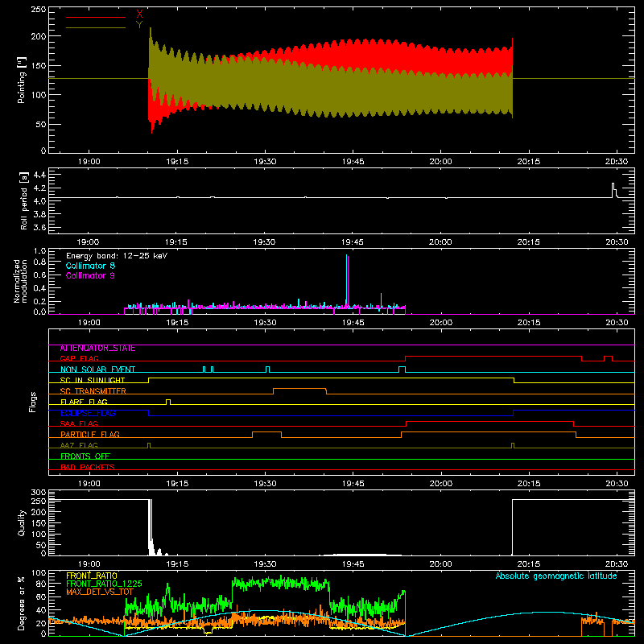This screenshot has height=644, width=644.
Task: Click the AAZ_FLAG pulse near 20:12
Action: [513, 445]
